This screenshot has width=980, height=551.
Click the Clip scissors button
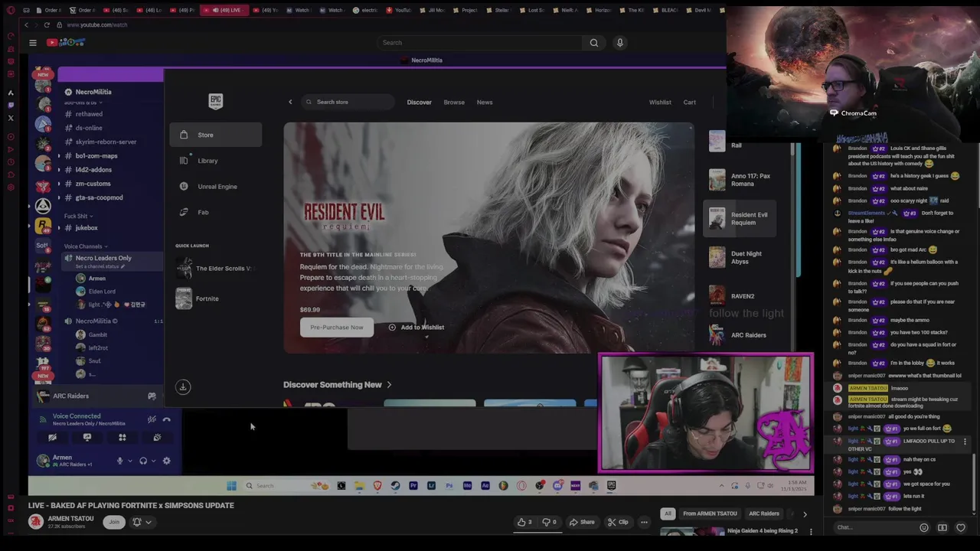(618, 522)
